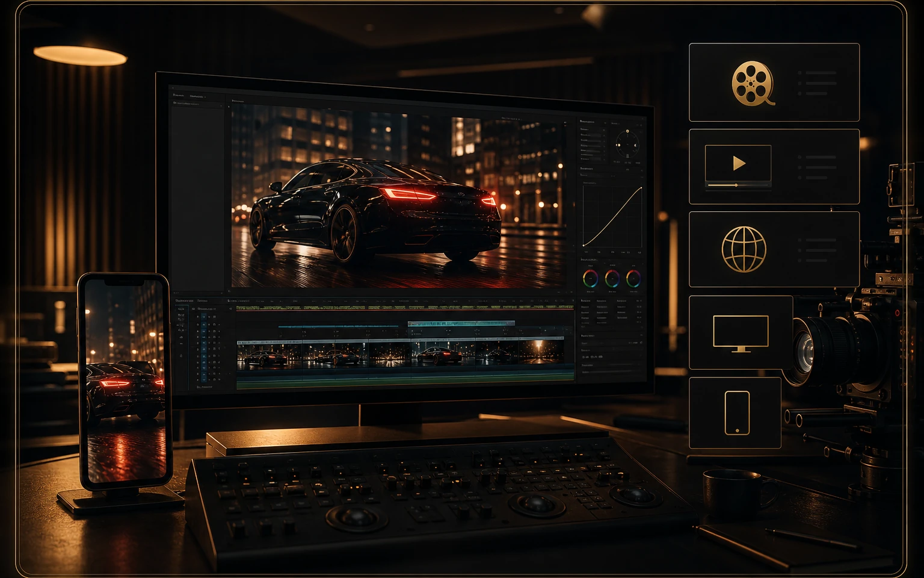Click the tablet device outline icon
This screenshot has width=924, height=578.
(x=737, y=412)
